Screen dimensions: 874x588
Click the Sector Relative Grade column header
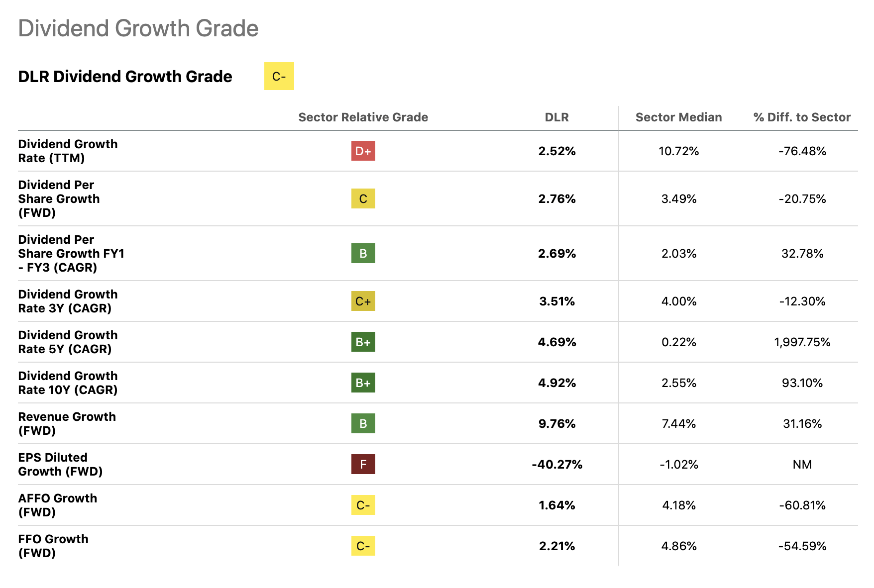[363, 117]
